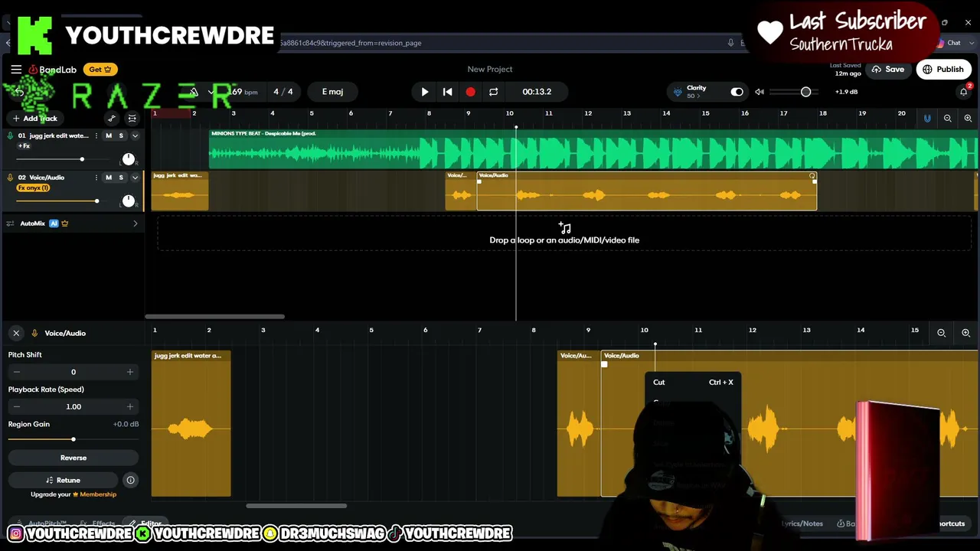Open the 4 / 4 time signature selector
The height and width of the screenshot is (551, 980).
tap(283, 92)
